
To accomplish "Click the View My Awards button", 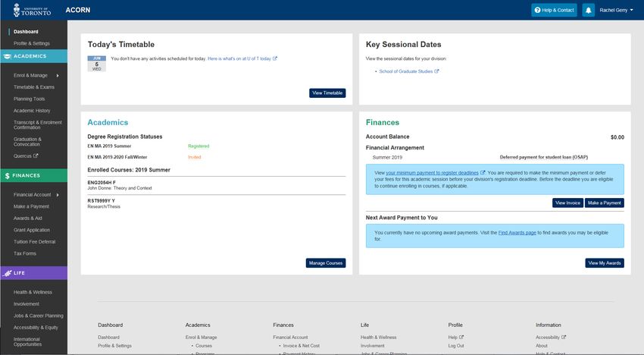I will point(605,263).
